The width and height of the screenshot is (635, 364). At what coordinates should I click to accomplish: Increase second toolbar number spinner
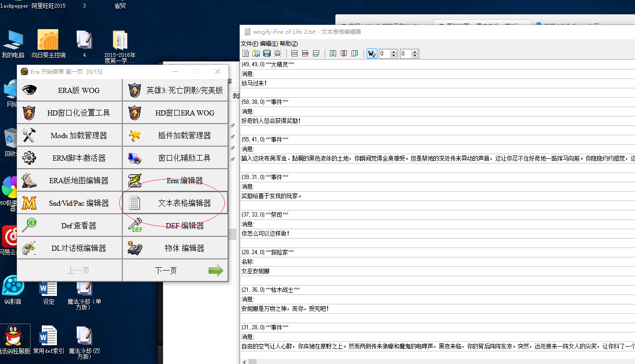click(415, 52)
